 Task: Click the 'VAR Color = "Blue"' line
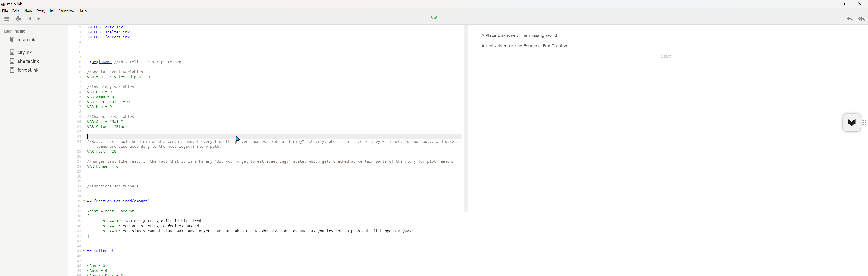click(107, 127)
